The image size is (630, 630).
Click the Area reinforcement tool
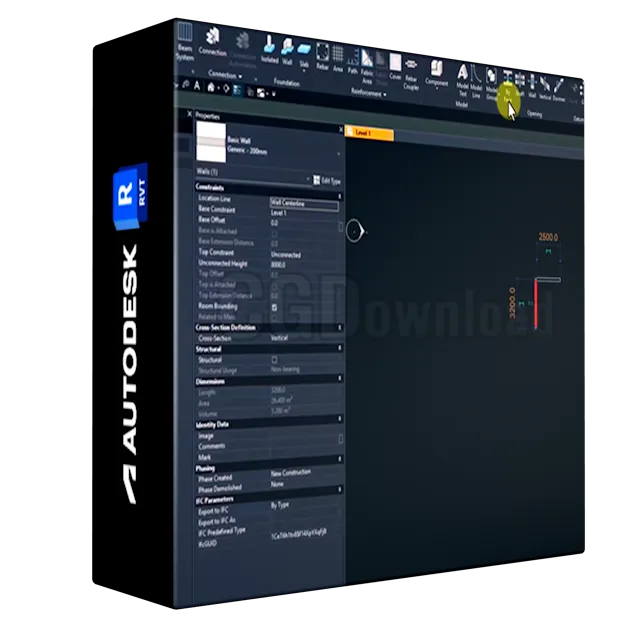coord(338,59)
